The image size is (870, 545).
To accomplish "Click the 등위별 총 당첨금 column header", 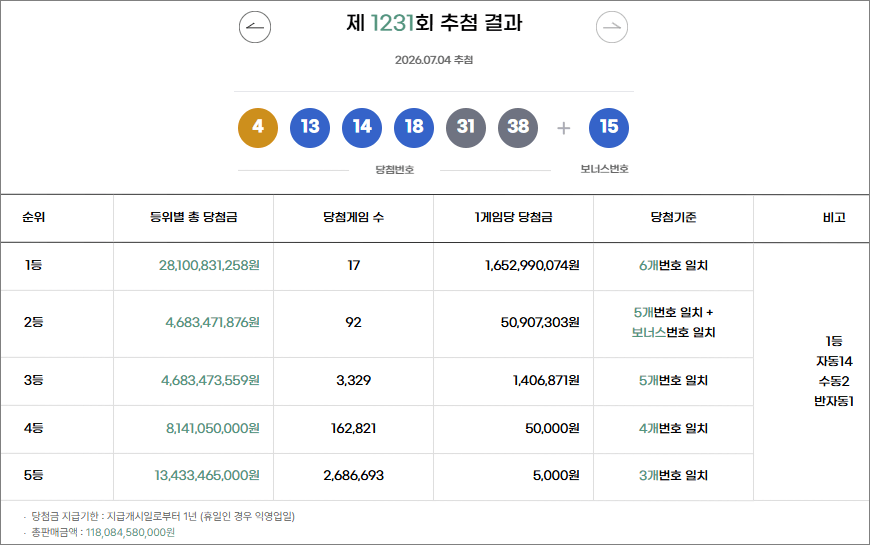I will click(194, 217).
